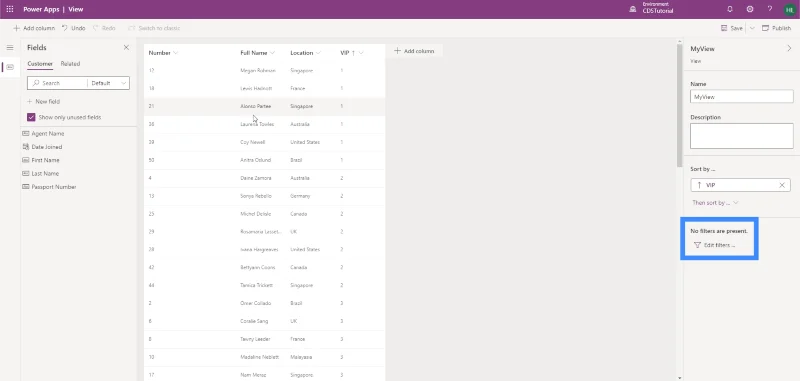Click the Redo toolbar button
The width and height of the screenshot is (800, 381).
tap(104, 28)
